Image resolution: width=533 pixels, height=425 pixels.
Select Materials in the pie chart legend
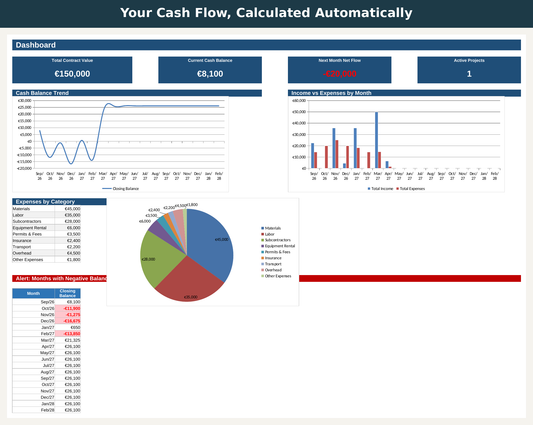pyautogui.click(x=271, y=228)
